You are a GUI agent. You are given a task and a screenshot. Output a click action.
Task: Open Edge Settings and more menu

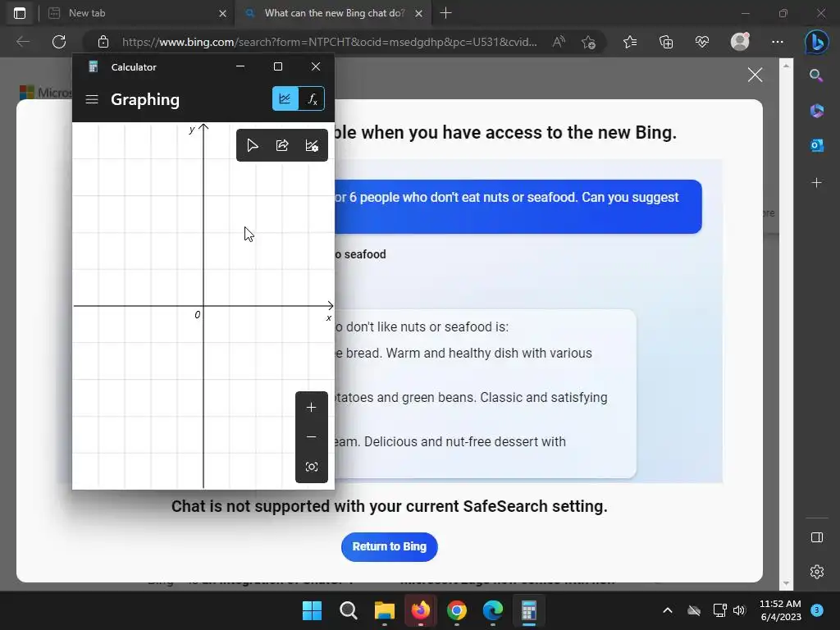pos(778,42)
